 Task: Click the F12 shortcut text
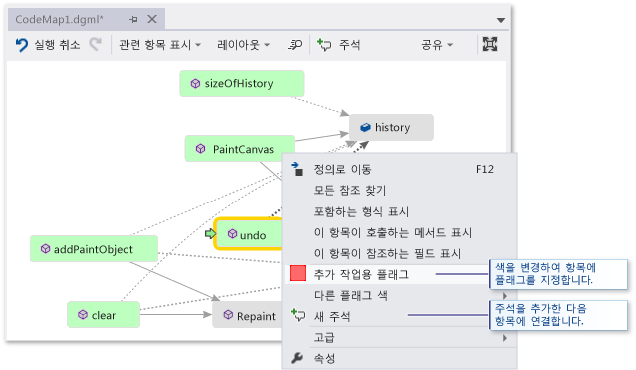(x=485, y=169)
